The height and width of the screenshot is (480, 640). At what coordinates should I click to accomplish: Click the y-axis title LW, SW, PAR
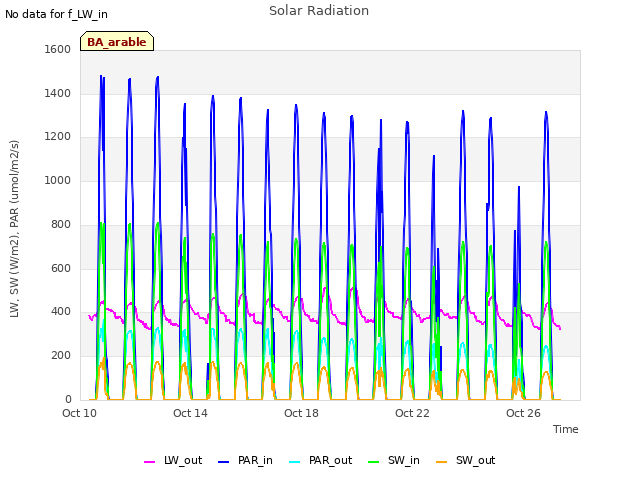pyautogui.click(x=15, y=229)
